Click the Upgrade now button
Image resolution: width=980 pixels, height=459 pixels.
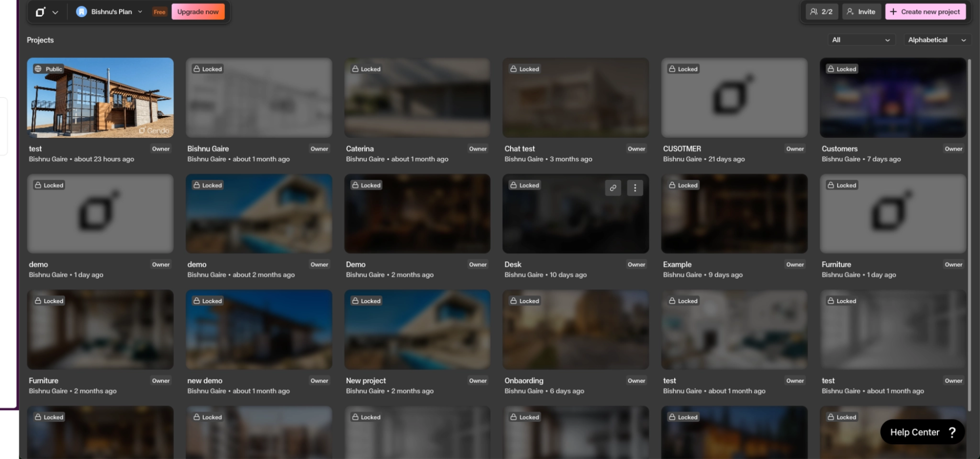198,12
